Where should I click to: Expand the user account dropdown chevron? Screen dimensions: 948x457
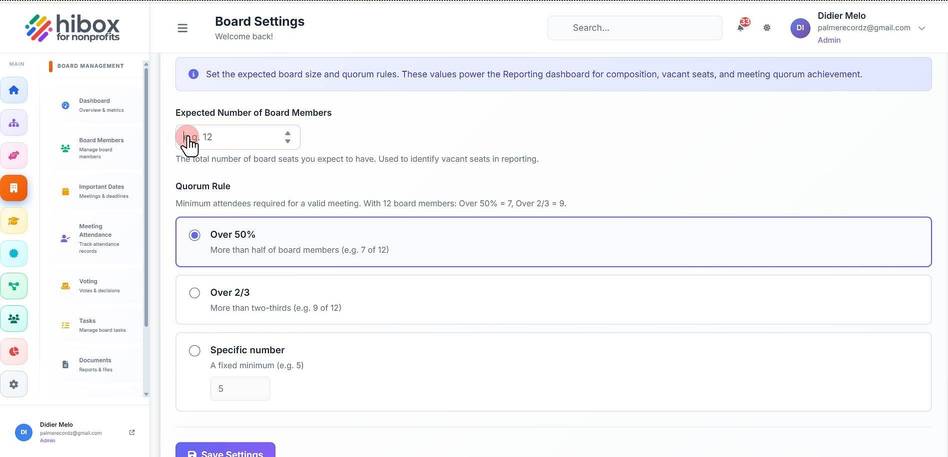(921, 28)
